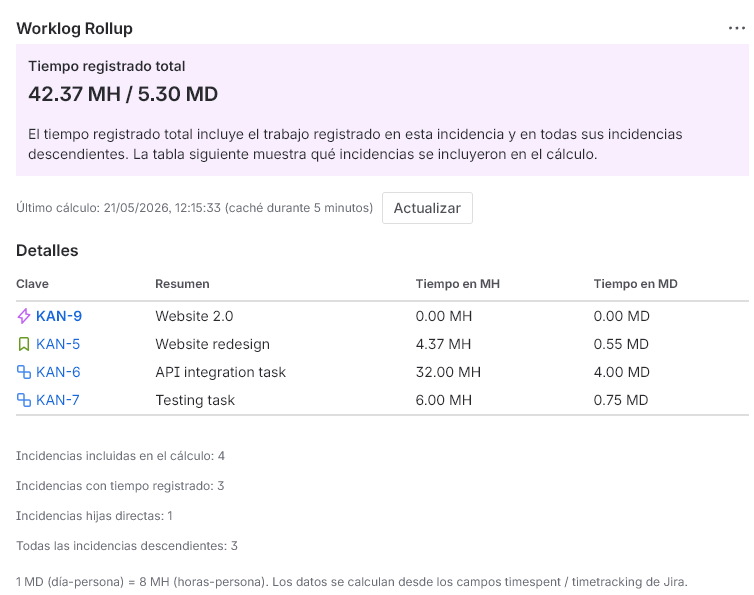This screenshot has width=754, height=595.
Task: Click the Actualizar button
Action: click(427, 208)
